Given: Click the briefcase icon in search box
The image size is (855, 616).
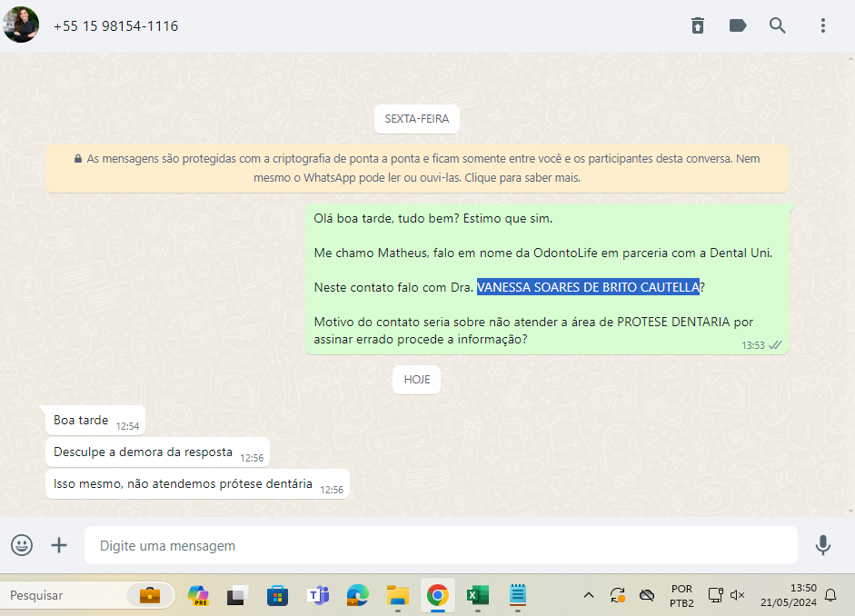Looking at the screenshot, I should coord(149,595).
